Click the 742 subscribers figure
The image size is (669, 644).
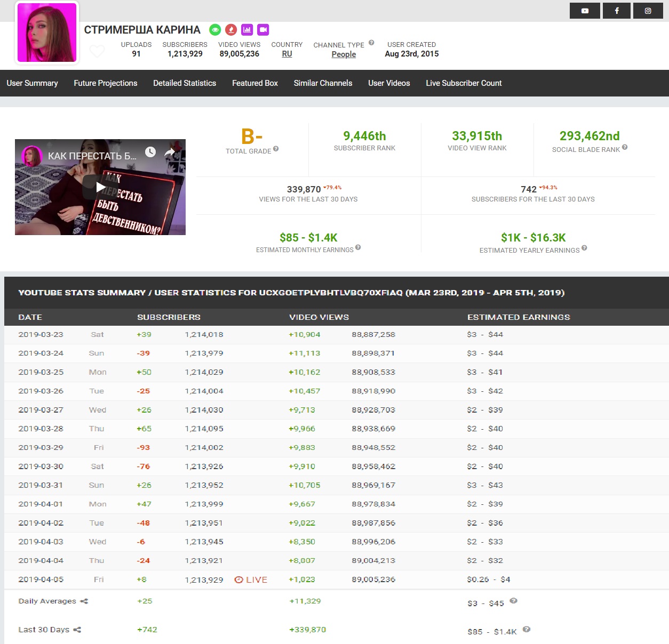(x=529, y=189)
